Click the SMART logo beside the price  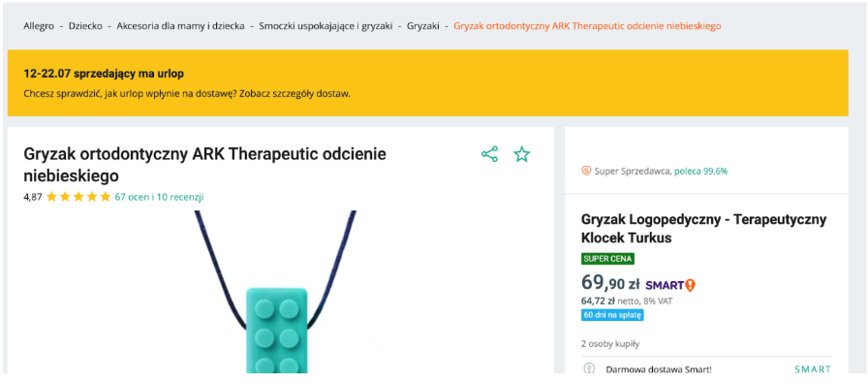pyautogui.click(x=665, y=286)
